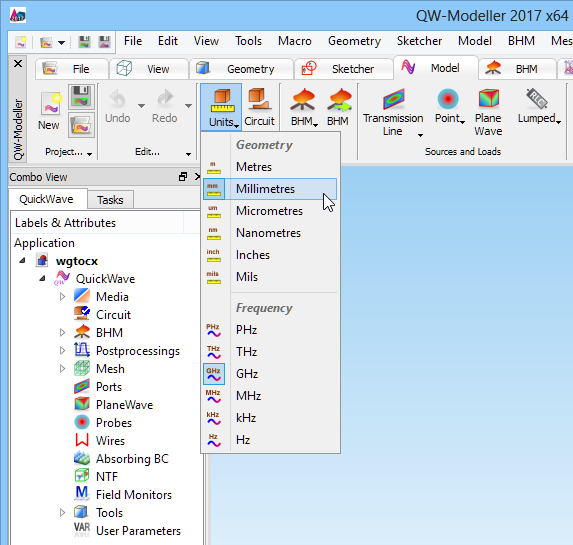Click the Undo arrow icon
The image size is (573, 545).
[117, 99]
